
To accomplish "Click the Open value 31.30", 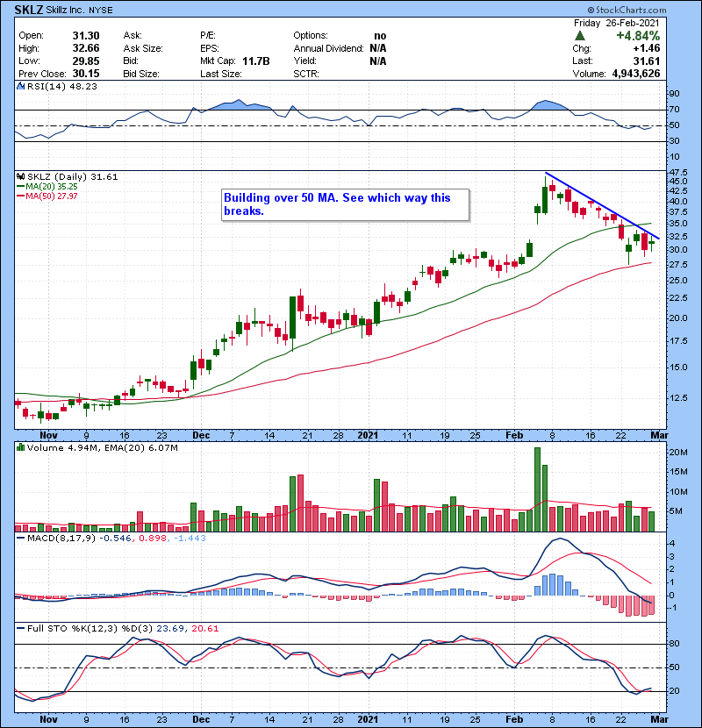I will click(86, 36).
